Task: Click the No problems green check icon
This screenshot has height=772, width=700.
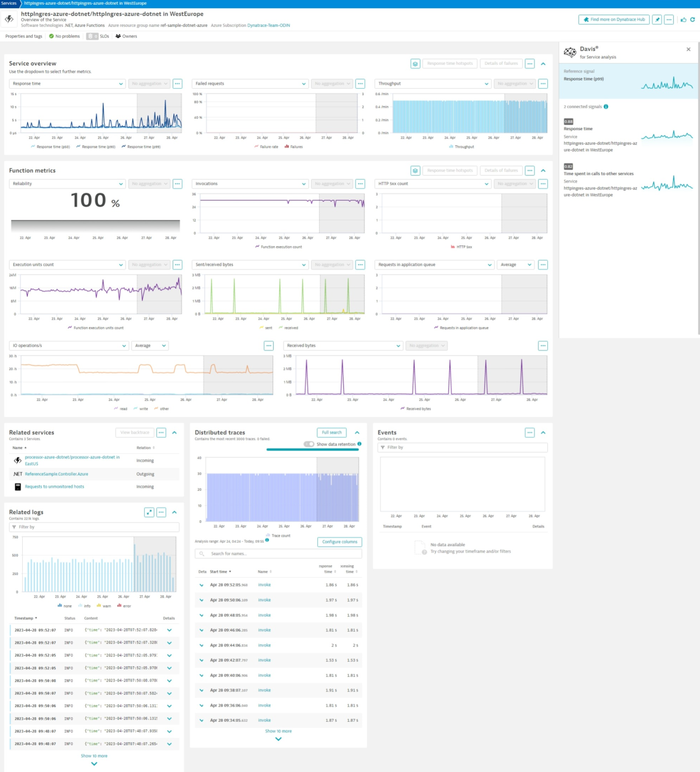Action: (51, 36)
